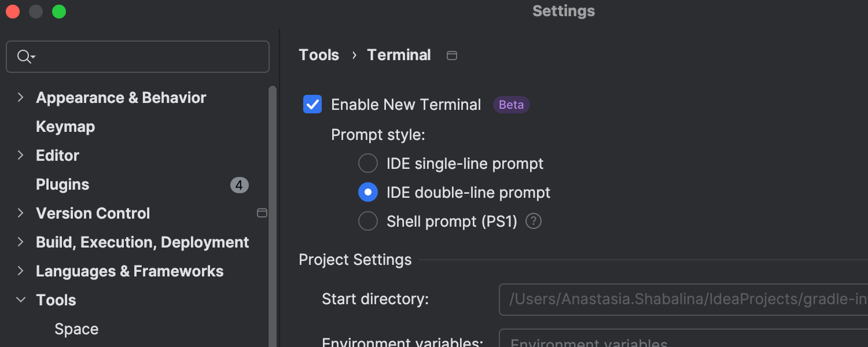Viewport: 868px width, 347px height.
Task: Open the Keymap settings page
Action: click(x=65, y=127)
